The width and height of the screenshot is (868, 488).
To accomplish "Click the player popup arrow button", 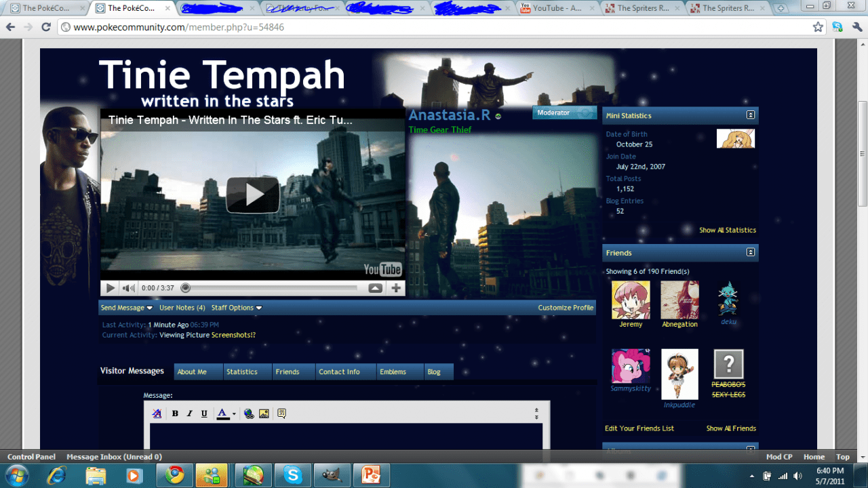I will pyautogui.click(x=376, y=288).
